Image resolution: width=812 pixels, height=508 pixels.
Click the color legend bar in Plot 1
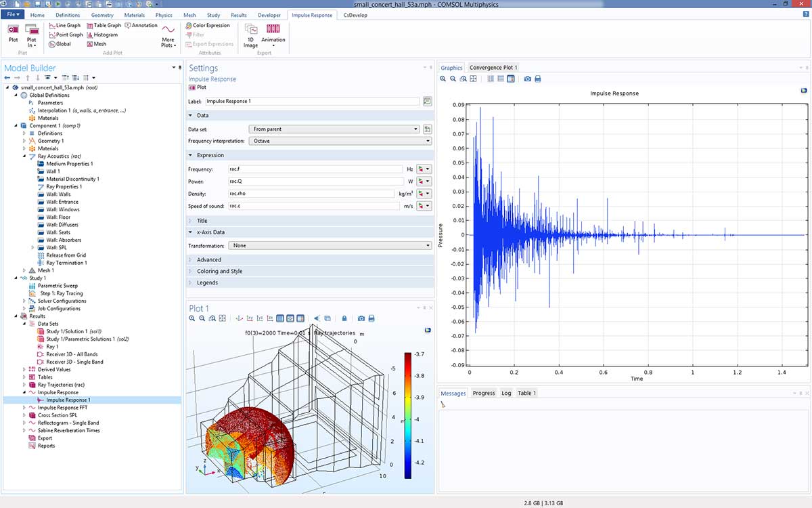coord(407,415)
